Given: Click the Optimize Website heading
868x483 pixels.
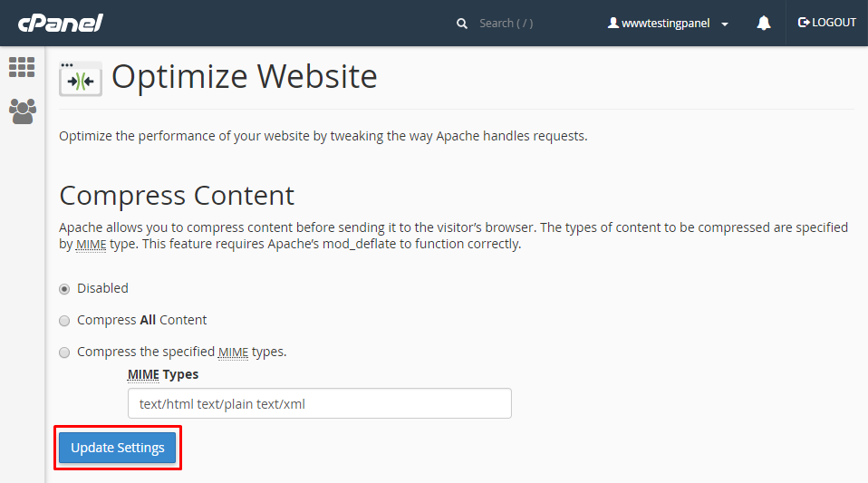Looking at the screenshot, I should click(244, 77).
